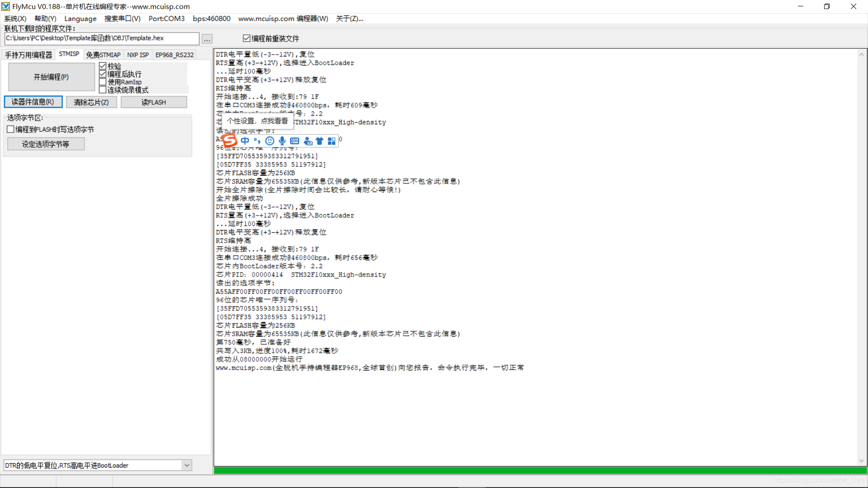Open Sogou user account icon
The height and width of the screenshot is (488, 868).
[x=308, y=141]
